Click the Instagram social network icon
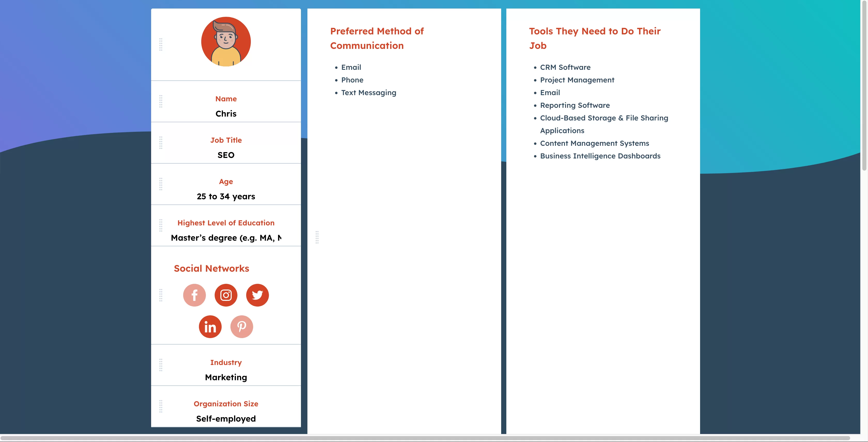 point(226,295)
